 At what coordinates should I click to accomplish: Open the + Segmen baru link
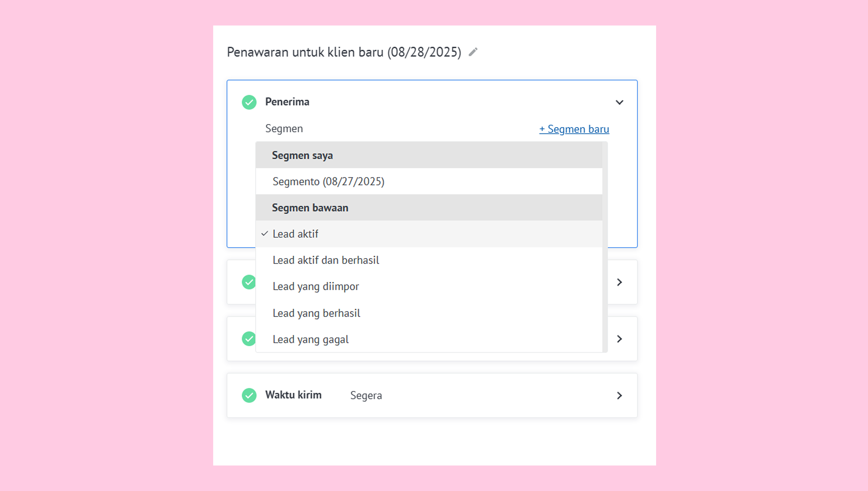(574, 129)
